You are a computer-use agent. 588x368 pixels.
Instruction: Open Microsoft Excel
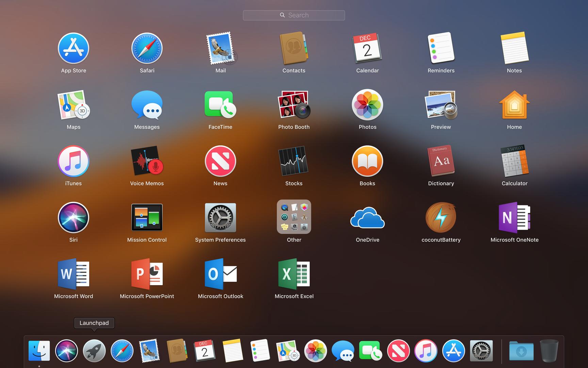coord(294,274)
